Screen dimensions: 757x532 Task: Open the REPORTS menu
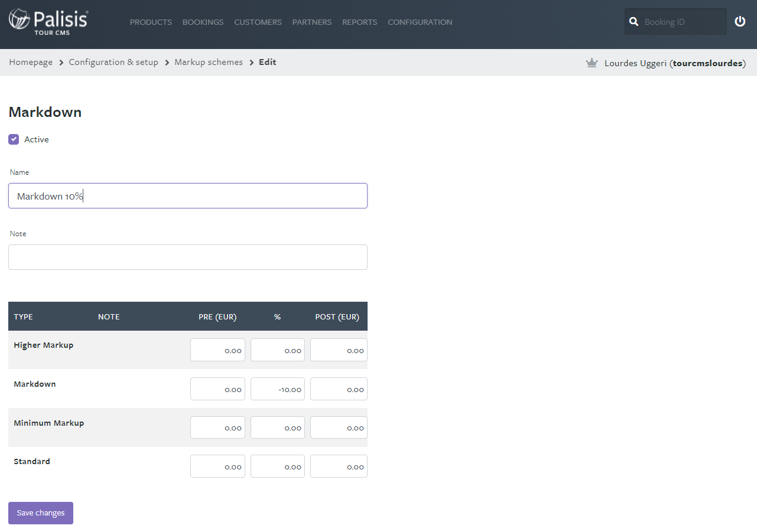pyautogui.click(x=359, y=22)
